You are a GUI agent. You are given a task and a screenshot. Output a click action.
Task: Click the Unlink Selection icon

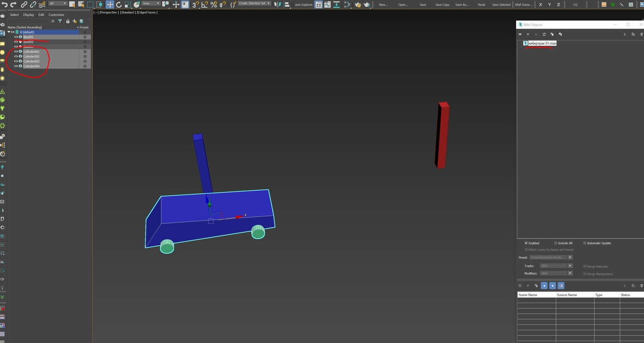point(33,4)
